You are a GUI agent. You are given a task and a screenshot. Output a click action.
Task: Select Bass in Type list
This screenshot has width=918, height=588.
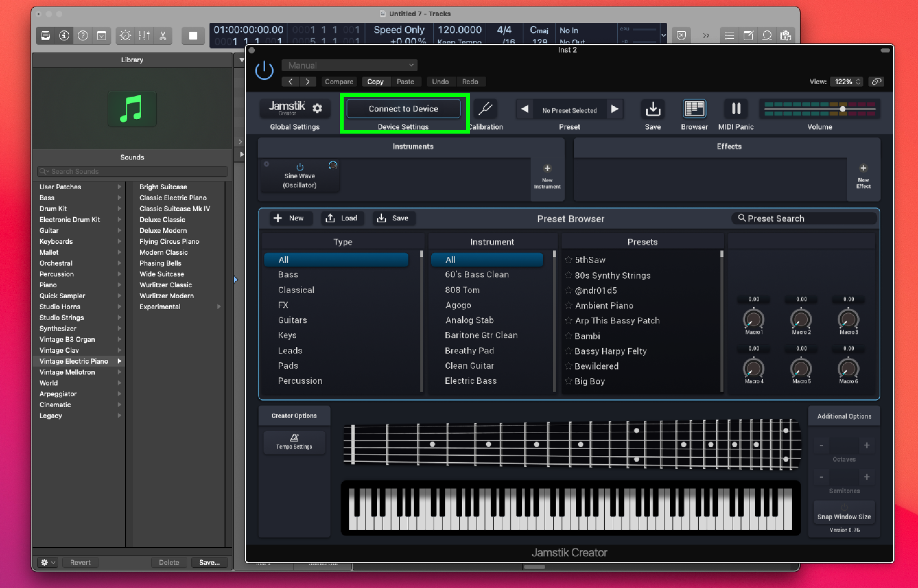tap(288, 275)
